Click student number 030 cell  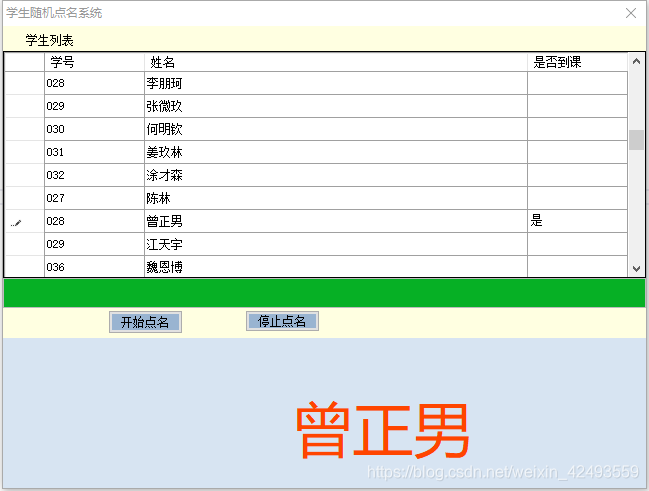tap(94, 129)
